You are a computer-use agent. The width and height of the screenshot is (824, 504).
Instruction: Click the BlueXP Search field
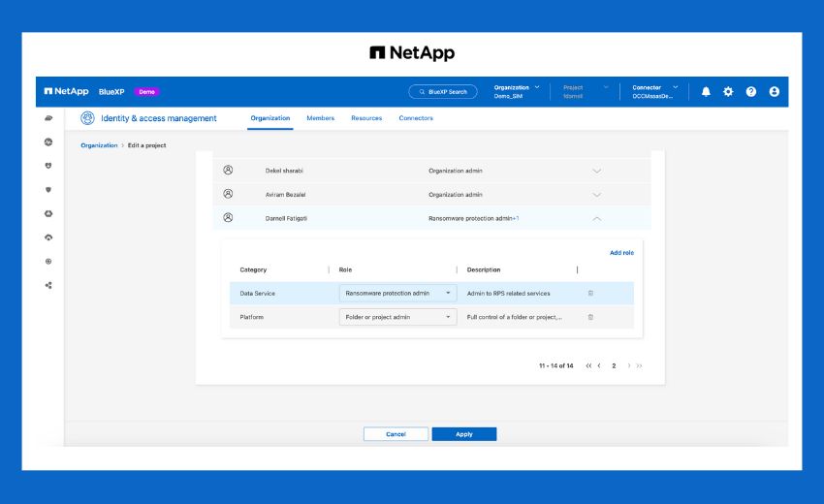[442, 91]
